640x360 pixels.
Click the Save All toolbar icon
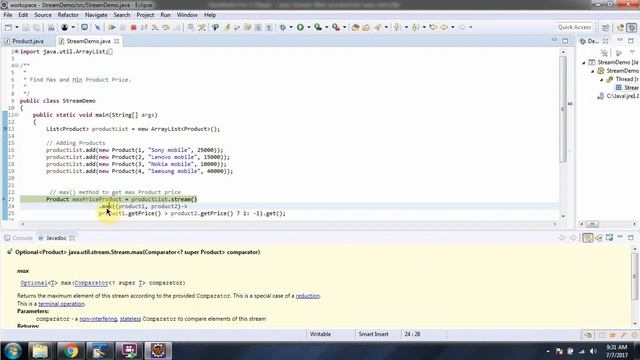37,27
